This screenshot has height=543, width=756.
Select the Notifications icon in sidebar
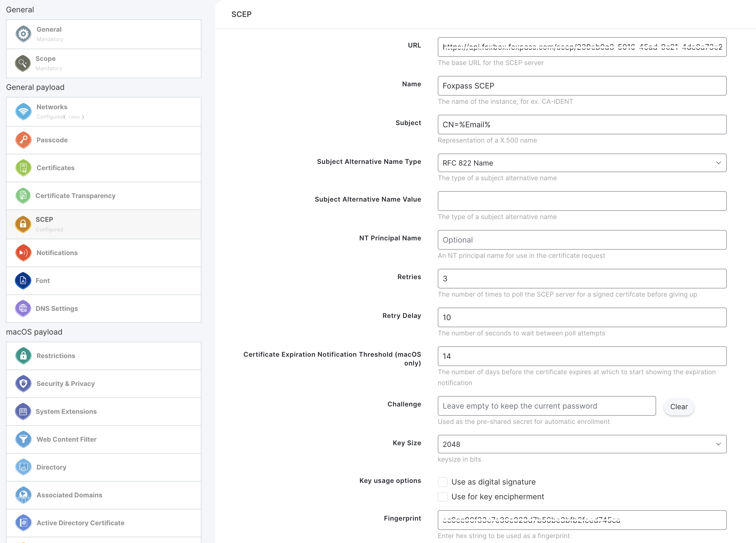coord(22,252)
